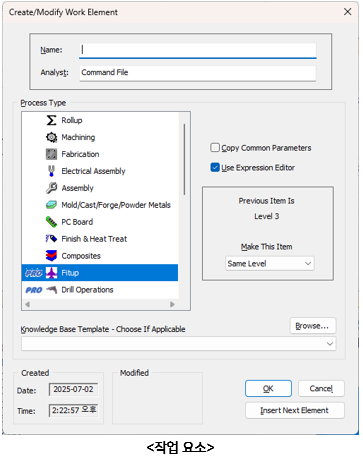Image resolution: width=363 pixels, height=456 pixels.
Task: Enable Copy Common Parameters checkbox
Action: click(215, 148)
